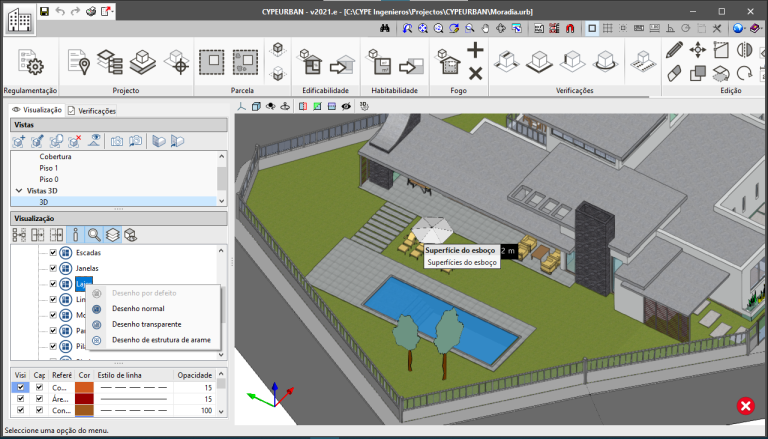This screenshot has width=768, height=439.
Task: Open the export dropdown arrow in title toolbar
Action: tap(113, 11)
